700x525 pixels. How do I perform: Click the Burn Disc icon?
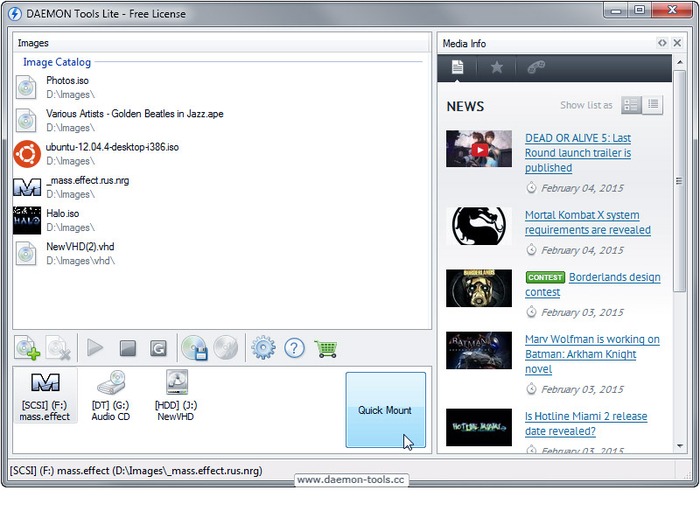226,348
